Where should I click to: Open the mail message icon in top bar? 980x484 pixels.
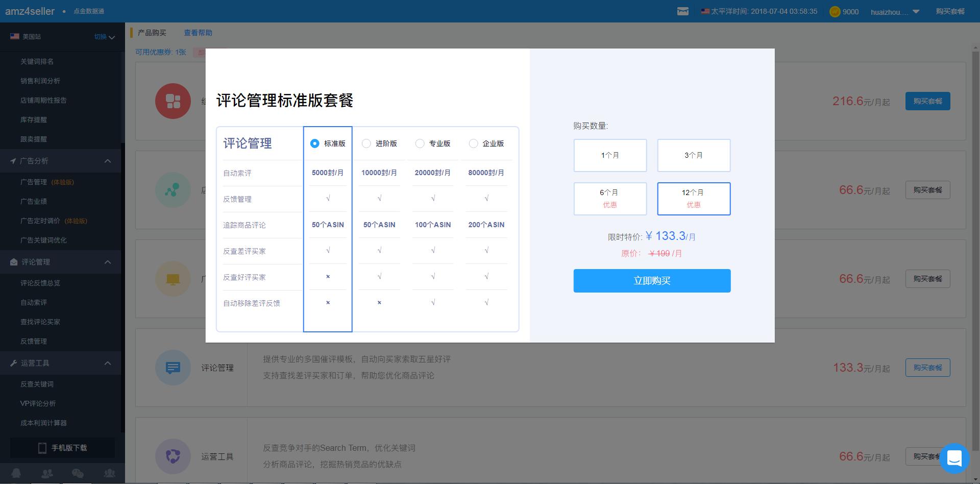[683, 11]
